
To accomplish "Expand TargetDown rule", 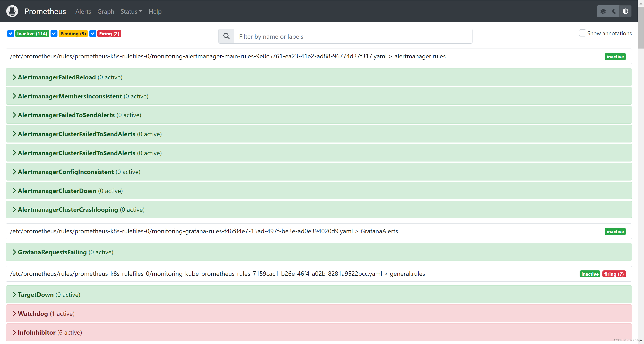I will click(x=319, y=295).
